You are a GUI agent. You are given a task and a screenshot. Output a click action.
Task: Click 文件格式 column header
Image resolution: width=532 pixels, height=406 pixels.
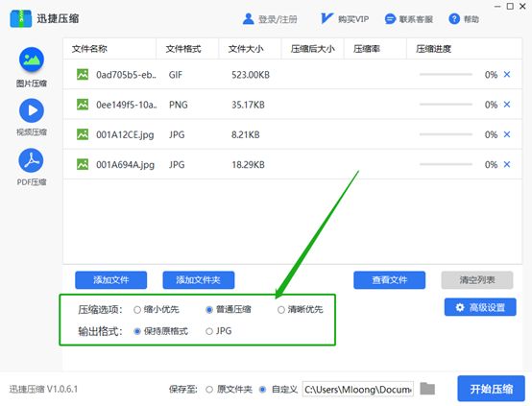coord(183,49)
